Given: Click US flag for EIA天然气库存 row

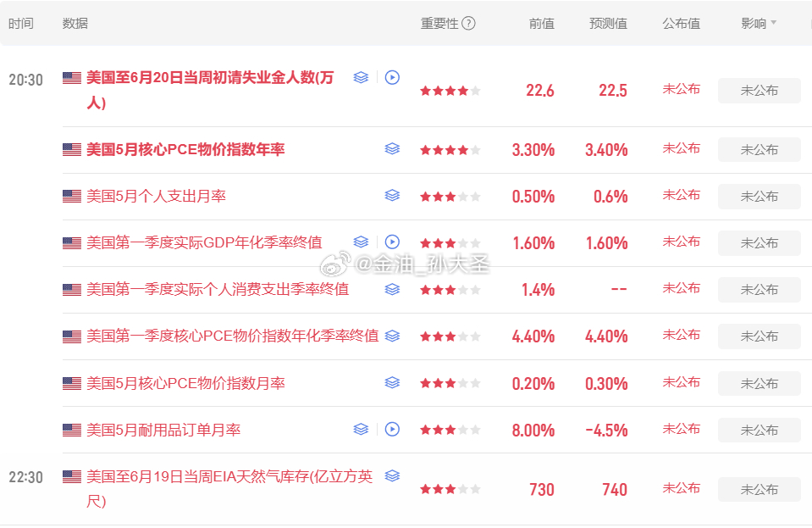Looking at the screenshot, I should point(72,476).
